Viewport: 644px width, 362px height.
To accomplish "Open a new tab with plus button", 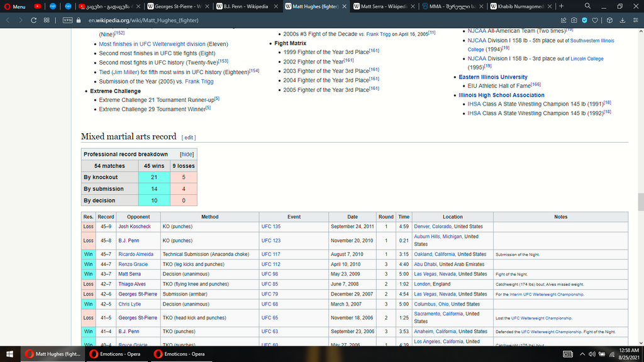I will click(x=562, y=6).
